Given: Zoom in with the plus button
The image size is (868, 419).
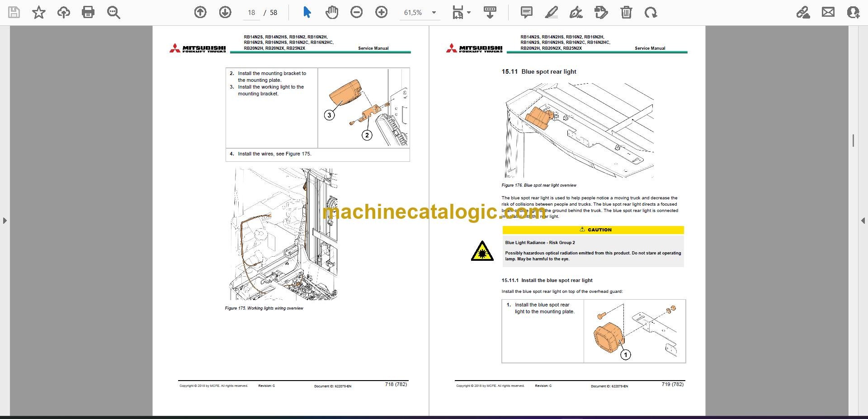Looking at the screenshot, I should coord(382,12).
